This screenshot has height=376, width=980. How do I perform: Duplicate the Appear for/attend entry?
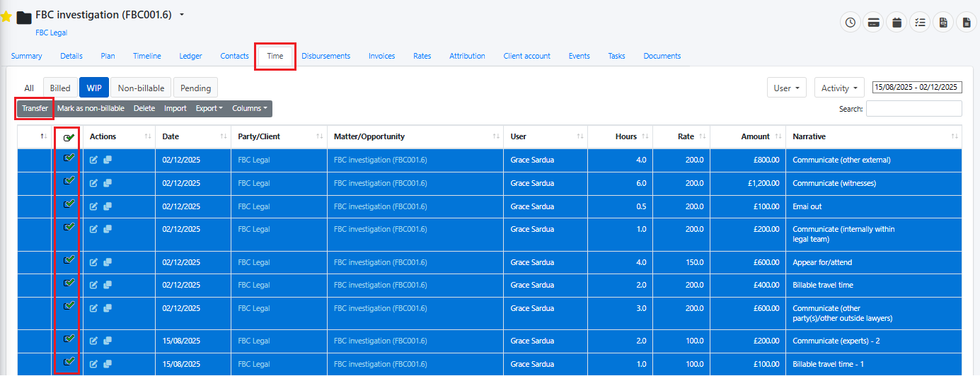[x=108, y=262]
